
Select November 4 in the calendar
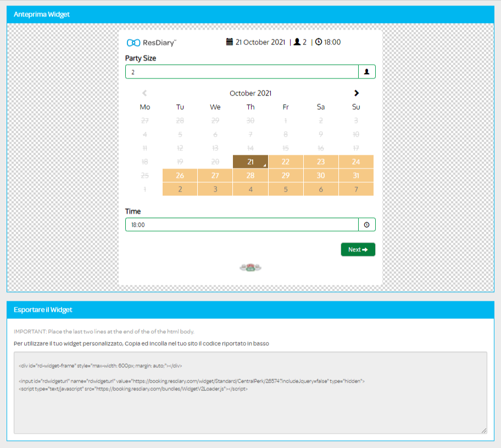(x=250, y=189)
